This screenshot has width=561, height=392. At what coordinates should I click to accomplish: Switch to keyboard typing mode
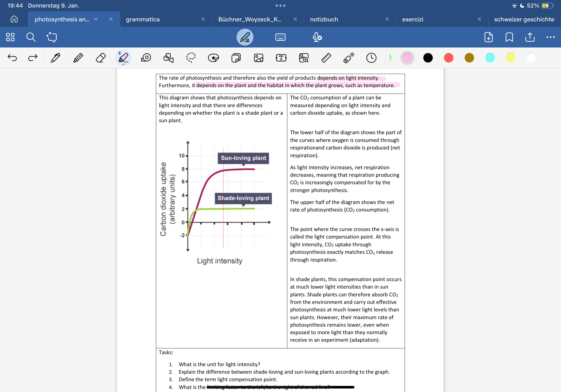click(x=280, y=37)
